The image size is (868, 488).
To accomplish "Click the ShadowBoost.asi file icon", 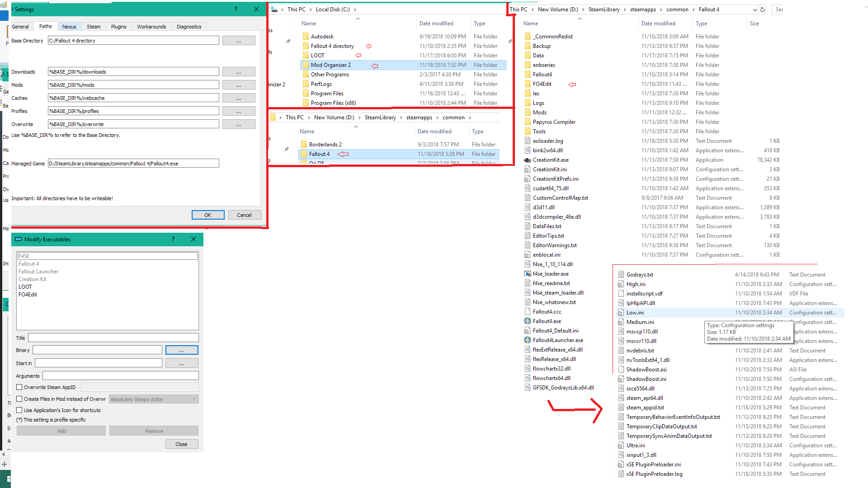I will tap(621, 370).
